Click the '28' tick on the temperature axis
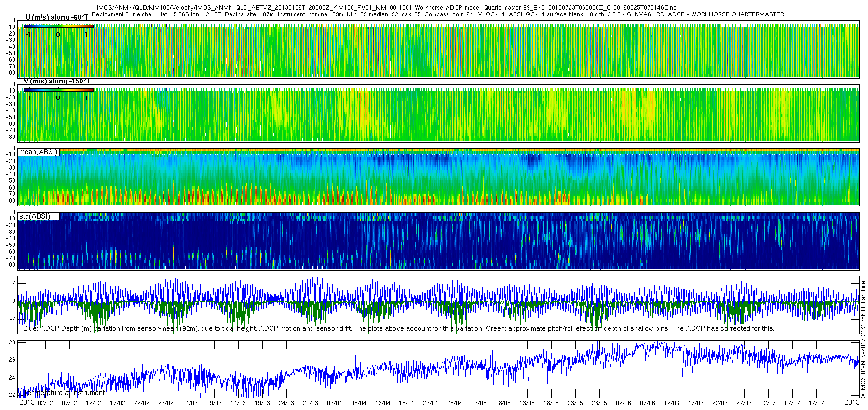The width and height of the screenshot is (868, 410). (x=13, y=342)
